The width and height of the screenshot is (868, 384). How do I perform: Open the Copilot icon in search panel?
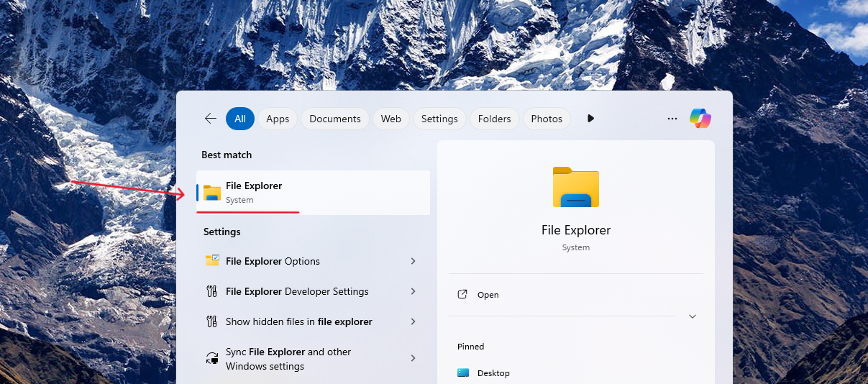[x=700, y=119]
